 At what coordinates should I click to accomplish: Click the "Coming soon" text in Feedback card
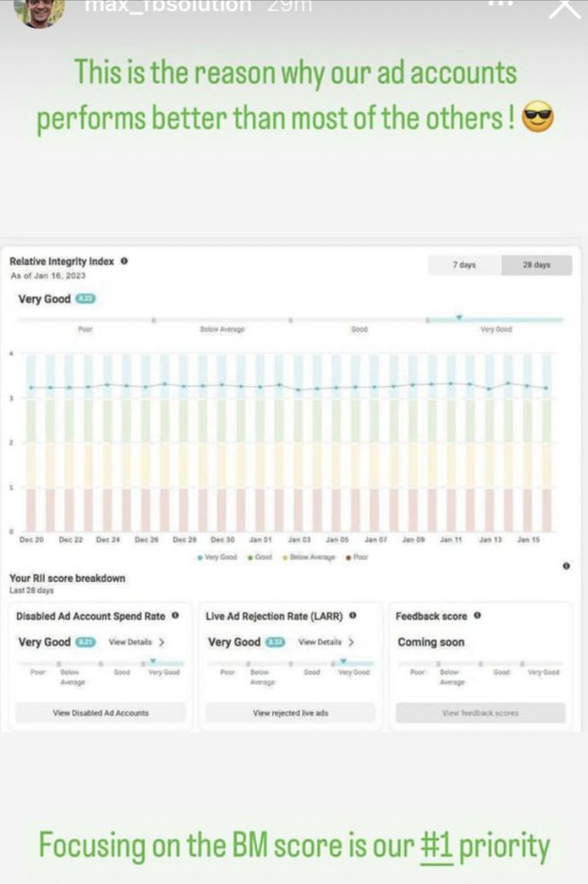[x=431, y=642]
